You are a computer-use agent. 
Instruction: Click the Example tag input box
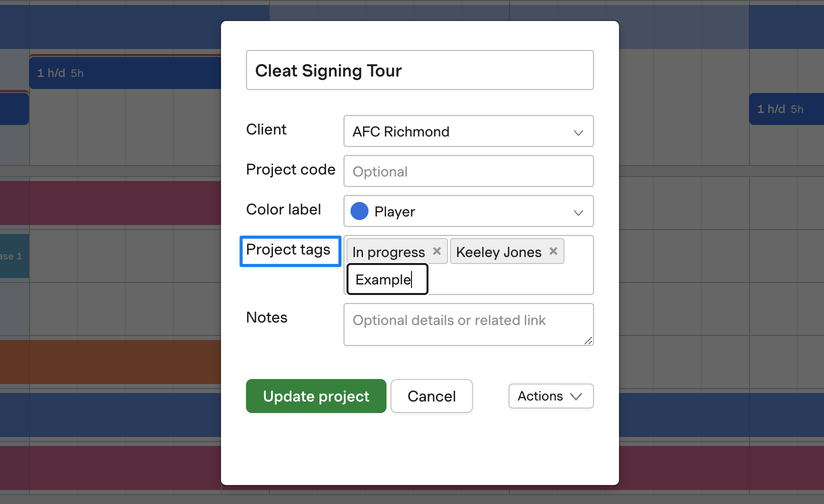[x=387, y=279]
